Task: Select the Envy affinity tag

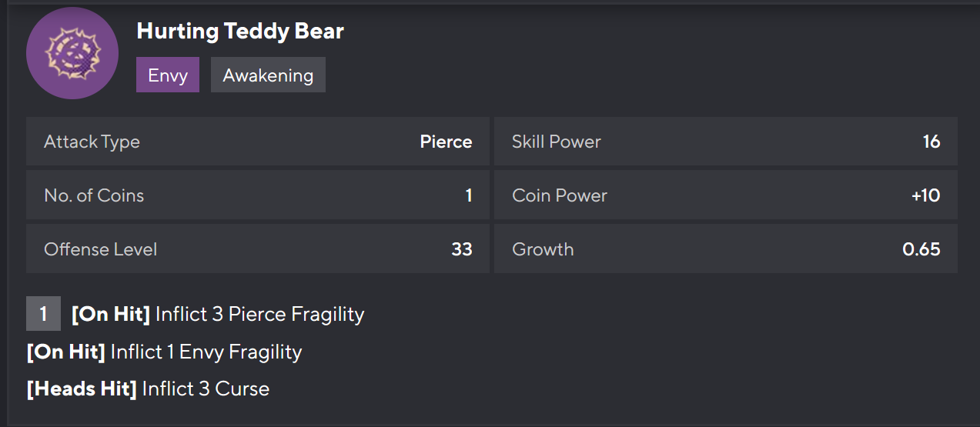Action: (x=168, y=75)
